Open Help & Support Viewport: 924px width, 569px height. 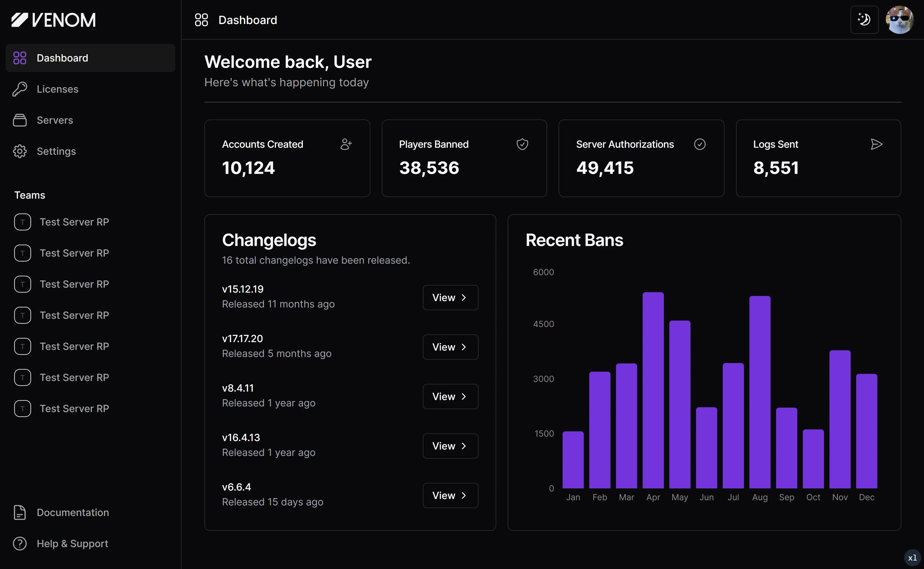(90, 543)
